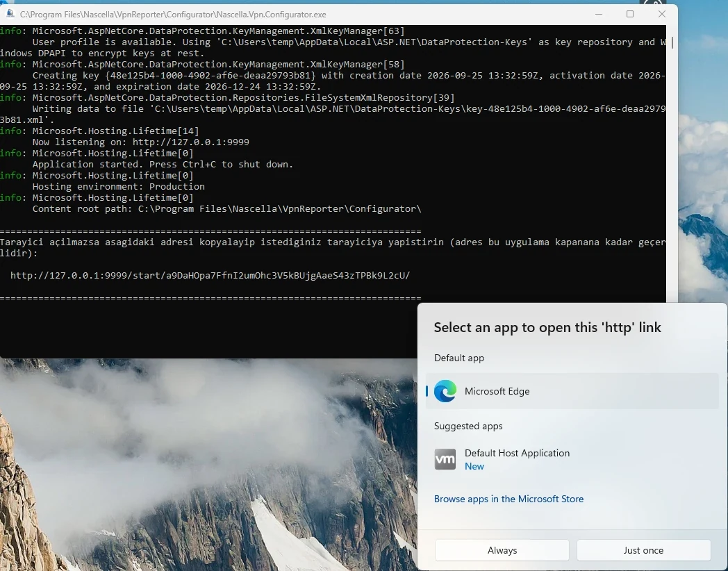Viewport: 728px width, 571px height.
Task: Click 'Application started. Press Ctrl+C' line
Action: coord(163,165)
